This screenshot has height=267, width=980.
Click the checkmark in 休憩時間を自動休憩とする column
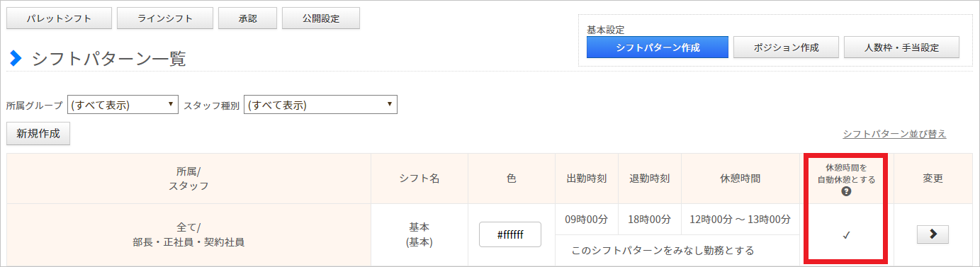click(846, 235)
